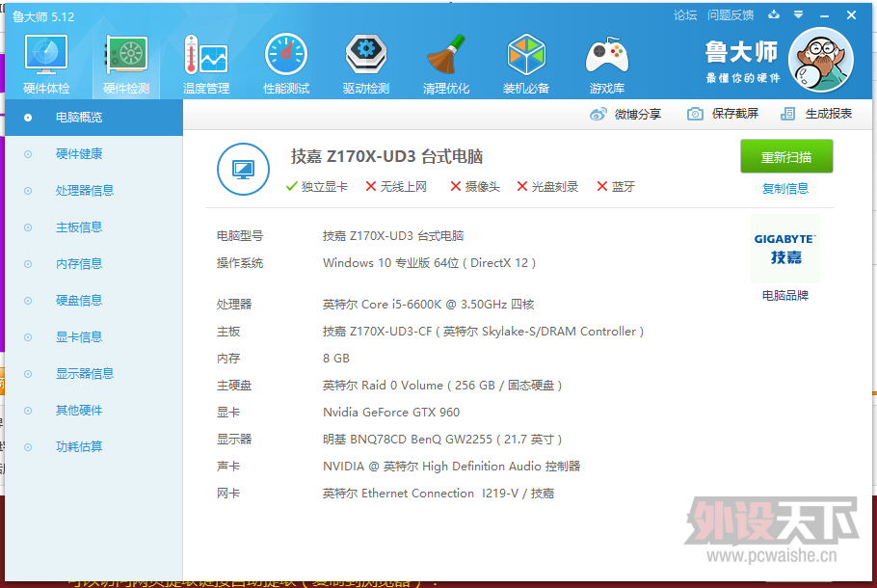
Task: Click the 无线上网 status indicator
Action: point(396,187)
